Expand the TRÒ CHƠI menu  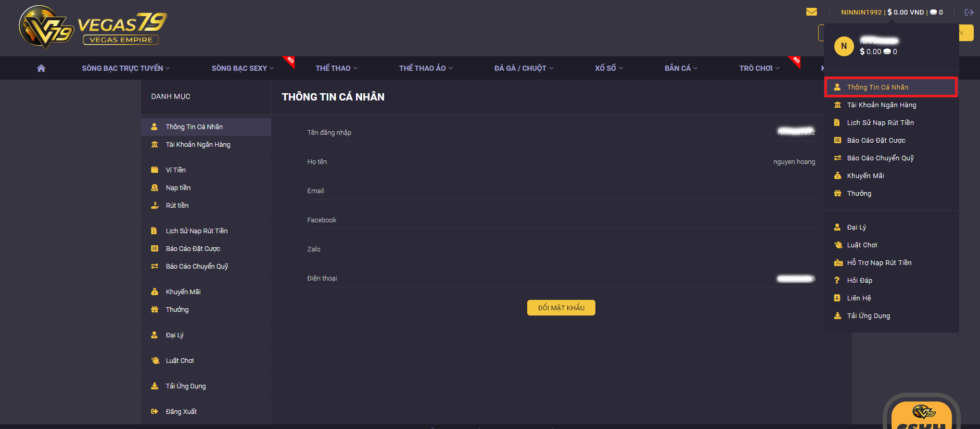(x=759, y=68)
